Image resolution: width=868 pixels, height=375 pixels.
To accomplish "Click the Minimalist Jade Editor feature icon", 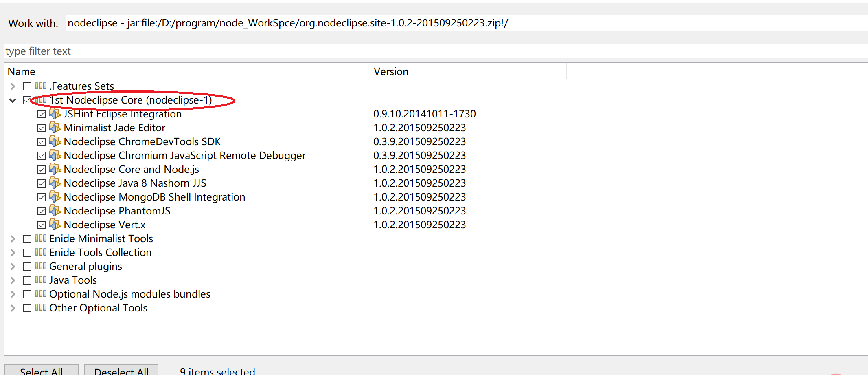I will 55,128.
